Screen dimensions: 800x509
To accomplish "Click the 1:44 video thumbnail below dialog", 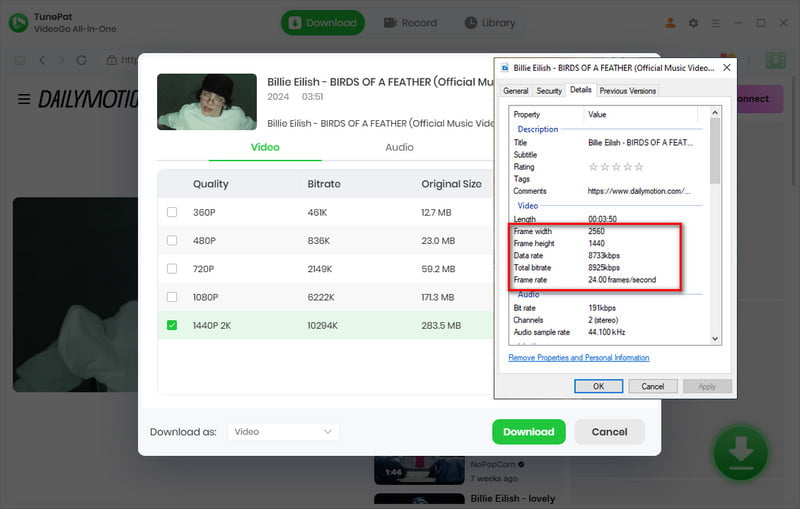I will pyautogui.click(x=419, y=471).
